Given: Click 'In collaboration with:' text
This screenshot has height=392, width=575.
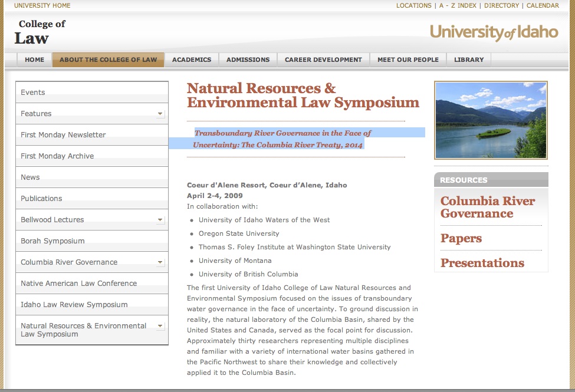Looking at the screenshot, I should coord(222,206).
